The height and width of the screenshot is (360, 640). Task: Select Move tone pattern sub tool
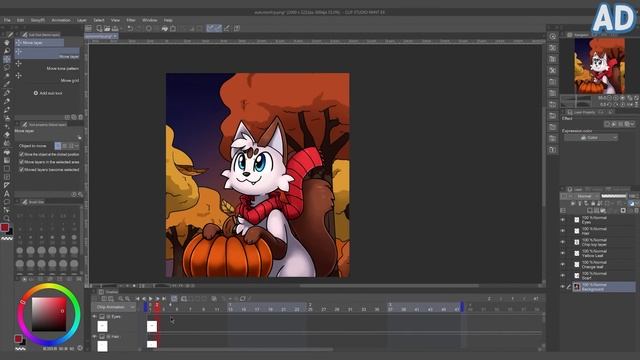(47, 65)
